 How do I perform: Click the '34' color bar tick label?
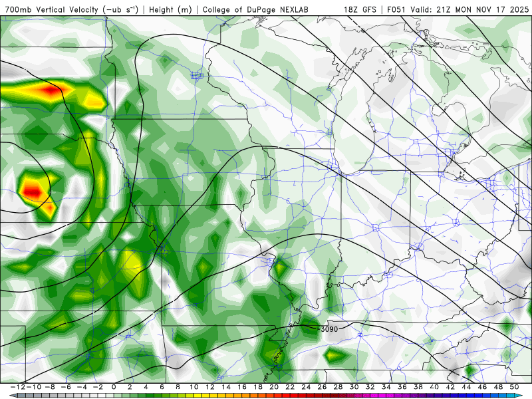386,387
